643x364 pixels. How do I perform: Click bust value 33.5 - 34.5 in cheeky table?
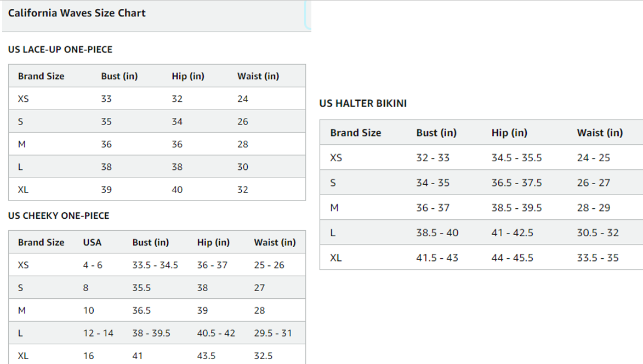point(155,265)
